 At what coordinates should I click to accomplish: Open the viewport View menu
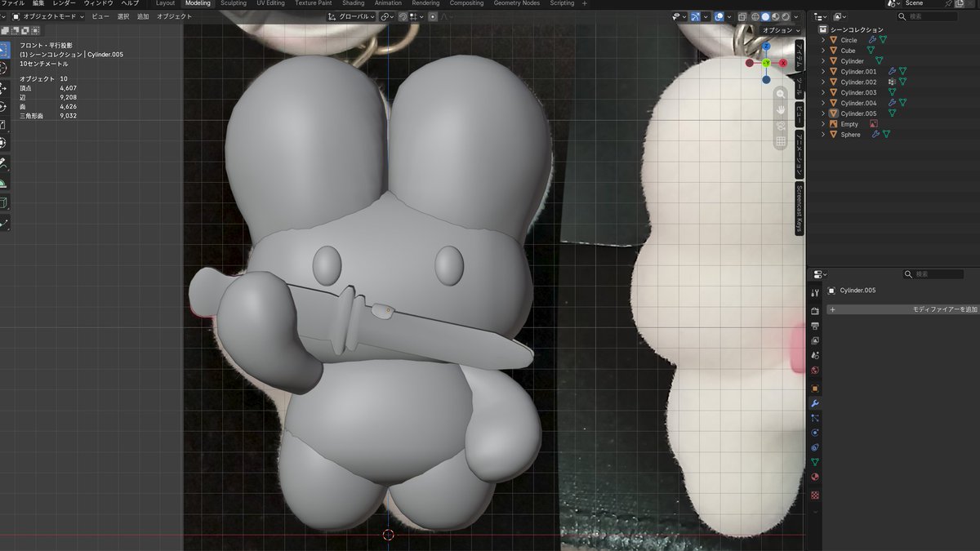100,16
